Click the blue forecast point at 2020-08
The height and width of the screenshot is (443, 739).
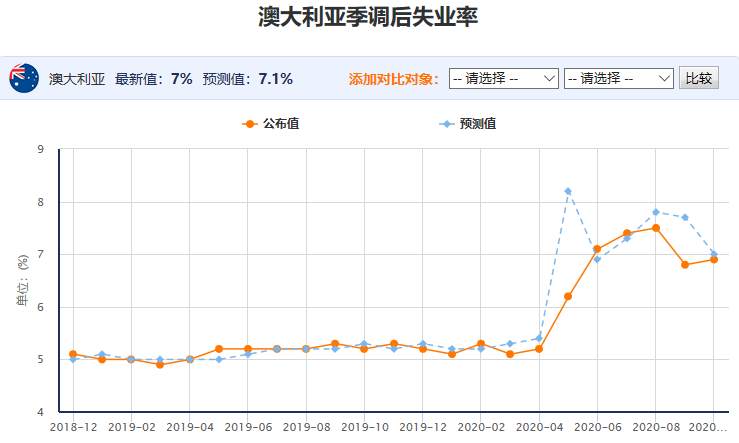tap(656, 212)
